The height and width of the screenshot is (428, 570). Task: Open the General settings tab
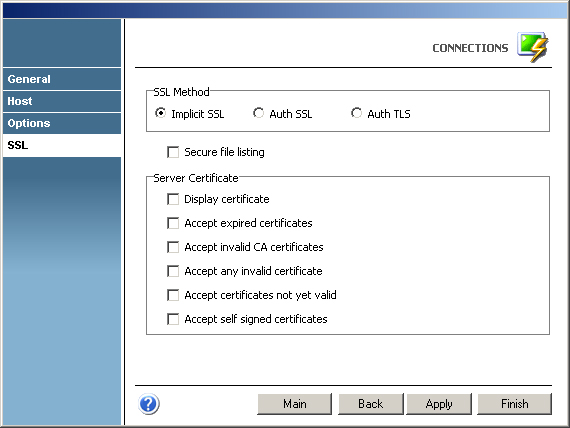coord(62,79)
